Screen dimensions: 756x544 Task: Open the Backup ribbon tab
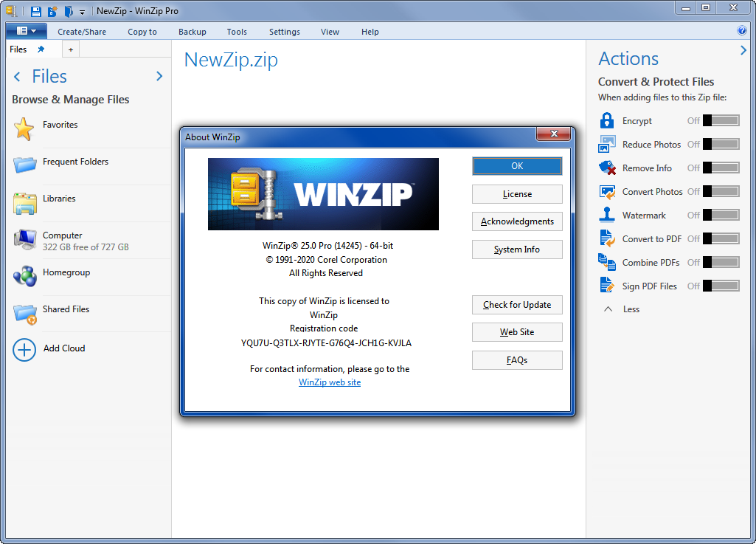click(x=193, y=32)
